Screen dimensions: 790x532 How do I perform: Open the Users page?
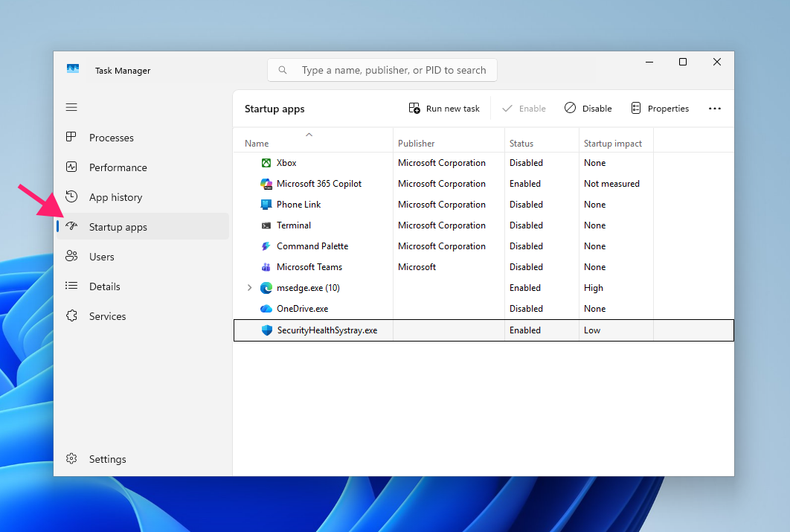143,257
